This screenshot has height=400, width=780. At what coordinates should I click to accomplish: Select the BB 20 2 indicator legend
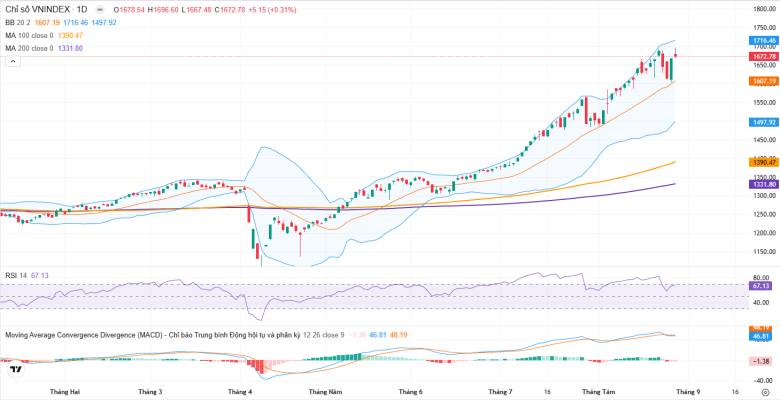tap(18, 23)
